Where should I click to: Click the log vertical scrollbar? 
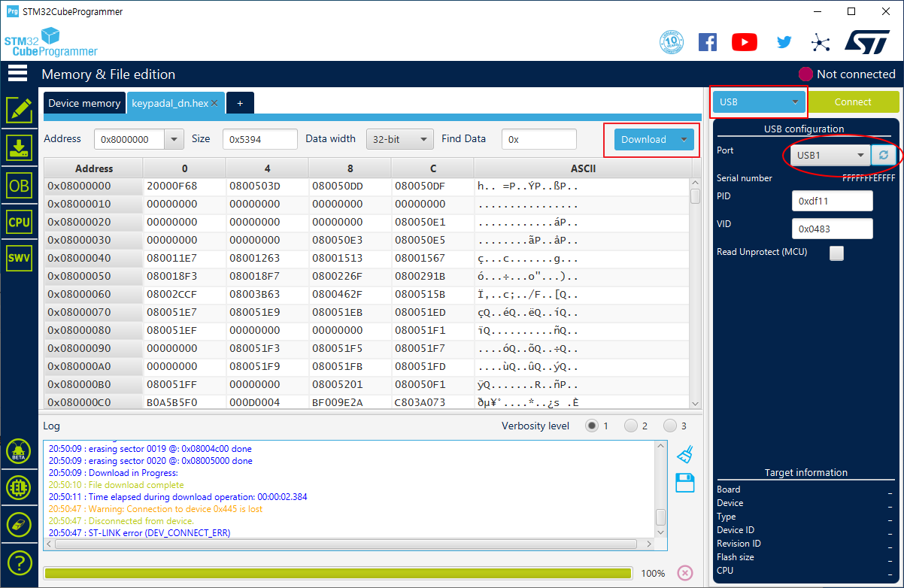point(660,489)
